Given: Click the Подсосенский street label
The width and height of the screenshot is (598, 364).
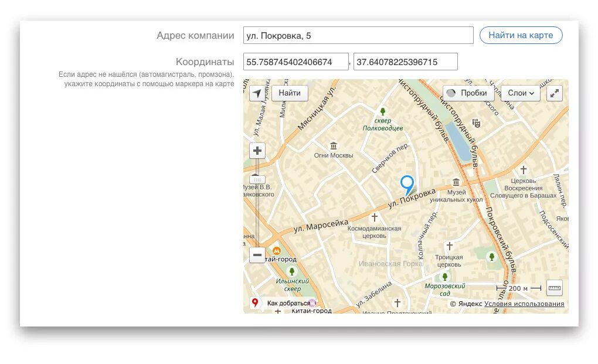Looking at the screenshot, I should [x=553, y=230].
